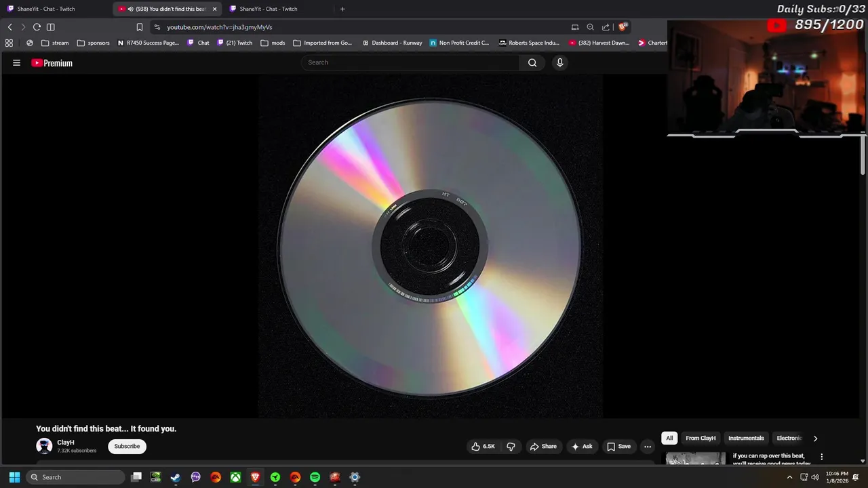Viewport: 868px width, 488px height.
Task: Open NVIDIA app from the taskbar
Action: tap(156, 477)
